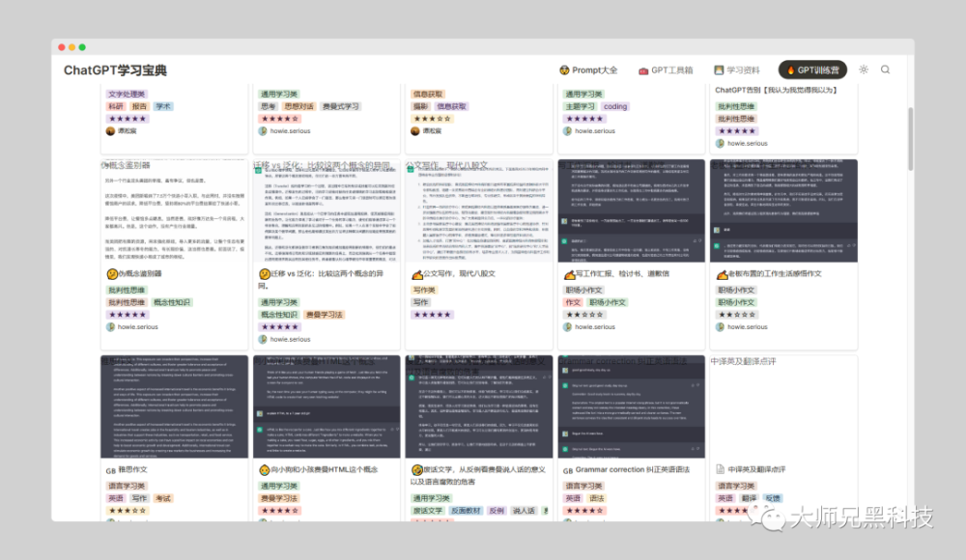966x560 pixels.
Task: Click the ChatGPT学习宝典 site title
Action: click(115, 70)
